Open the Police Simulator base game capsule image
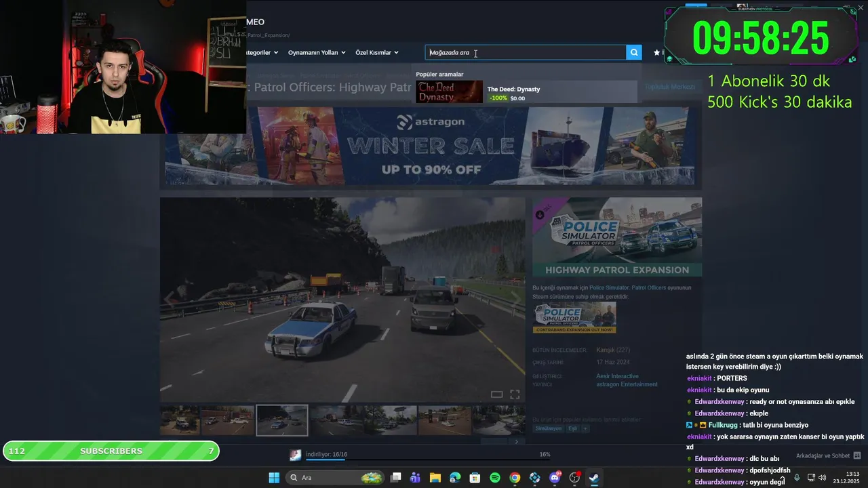Screen dimensions: 868x488 point(574,317)
